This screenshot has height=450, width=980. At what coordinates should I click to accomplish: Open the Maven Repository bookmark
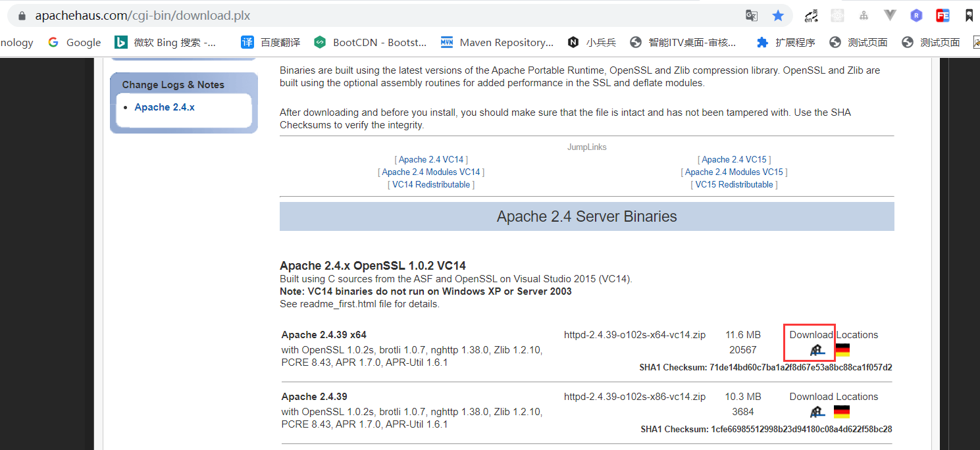[x=497, y=42]
